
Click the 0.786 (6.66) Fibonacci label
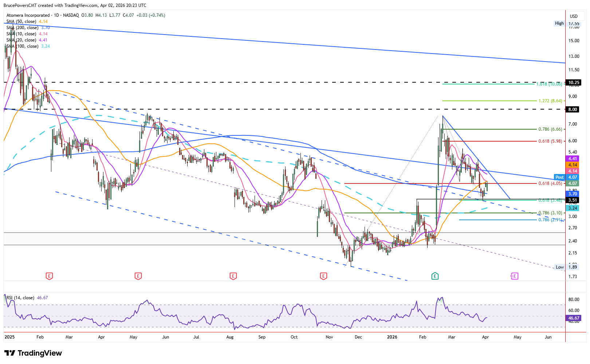(551, 129)
